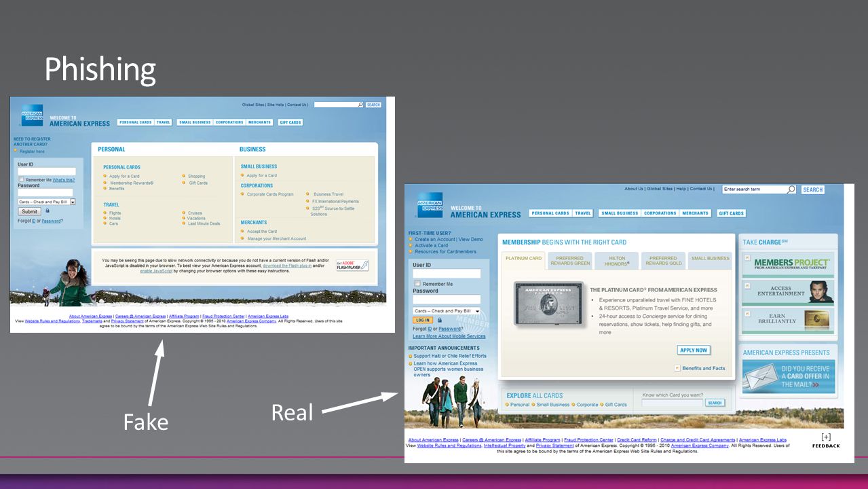This screenshot has height=489, width=868.
Task: Click the American Express logo on the real page
Action: (x=430, y=205)
